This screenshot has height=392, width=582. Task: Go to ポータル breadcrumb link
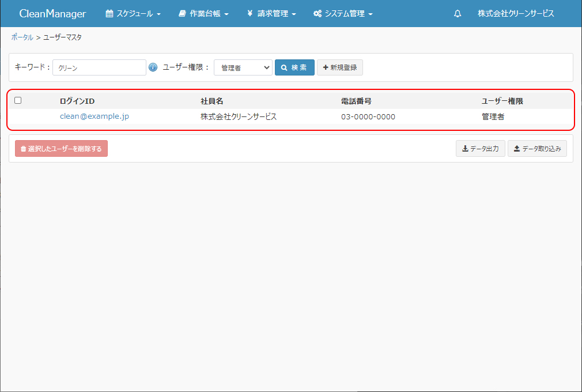pyautogui.click(x=22, y=37)
